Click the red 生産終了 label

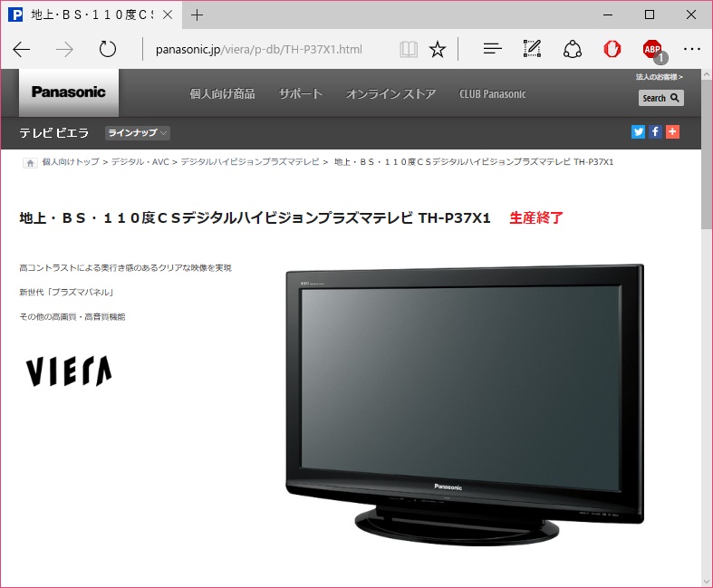click(536, 217)
